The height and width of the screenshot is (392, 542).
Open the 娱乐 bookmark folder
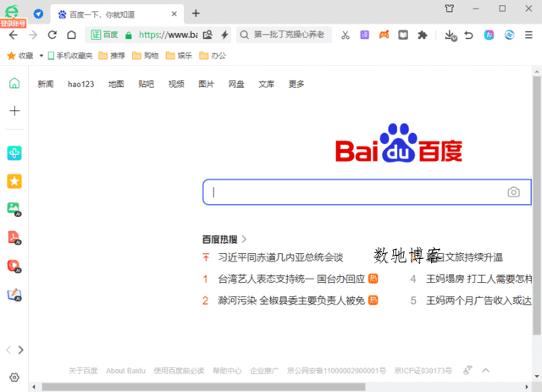(179, 56)
